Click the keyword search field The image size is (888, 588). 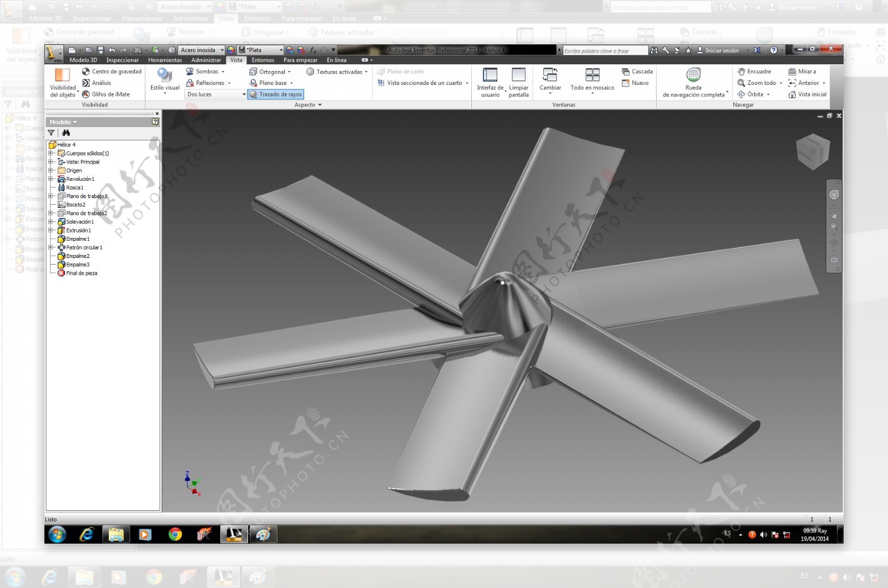[606, 50]
